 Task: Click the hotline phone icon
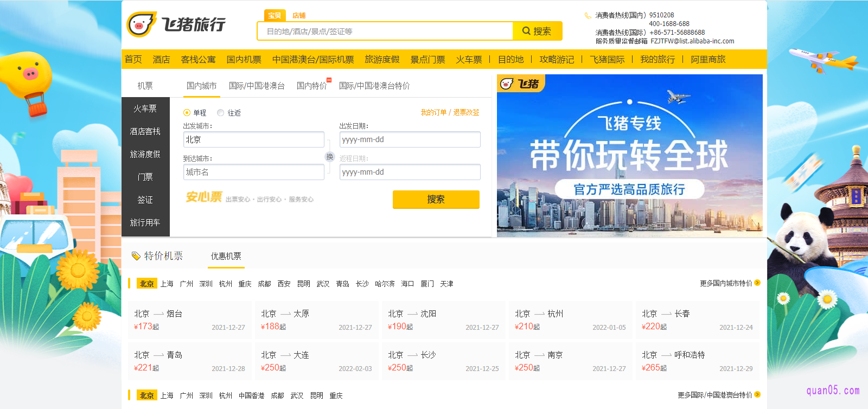(x=588, y=16)
